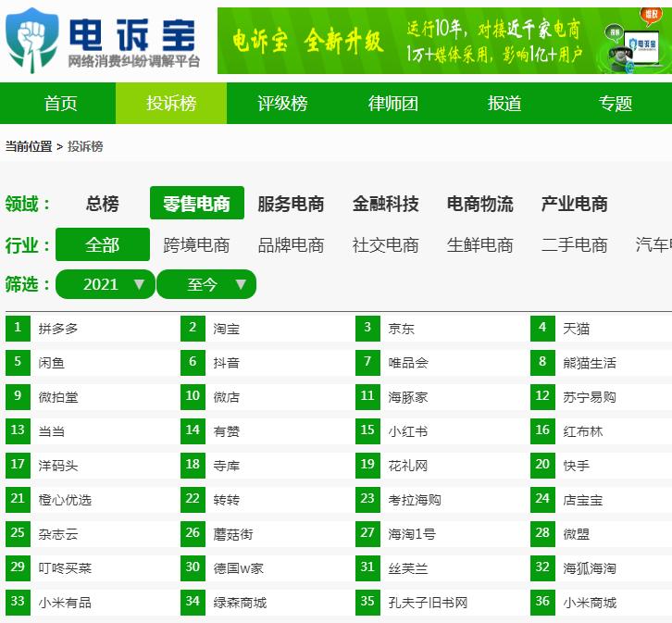Open rank 36 小米商城 entry
This screenshot has width=672, height=623.
(590, 604)
